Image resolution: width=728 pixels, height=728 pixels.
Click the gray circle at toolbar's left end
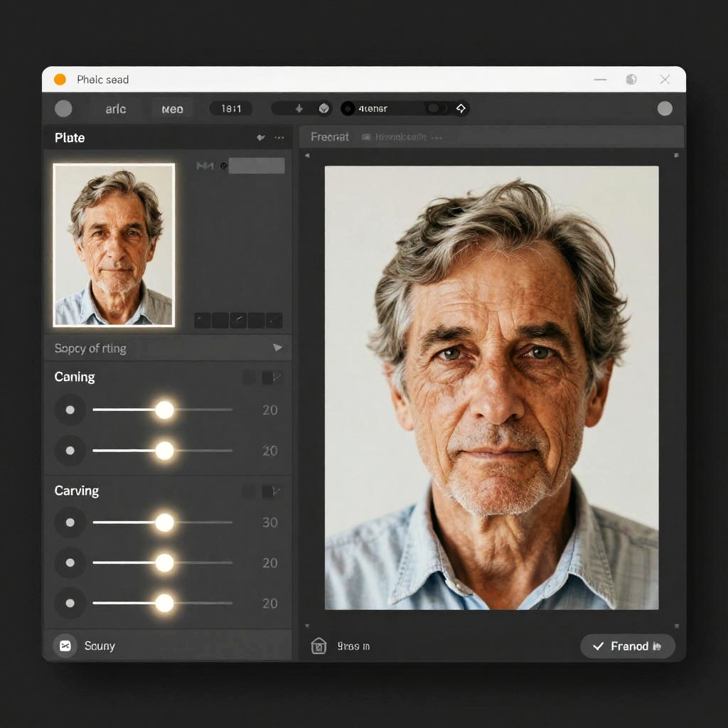click(x=63, y=109)
